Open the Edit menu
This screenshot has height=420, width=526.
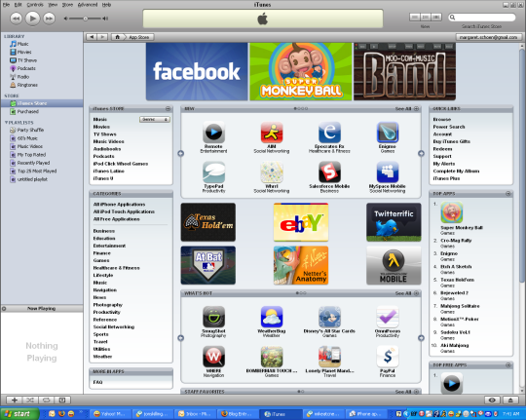19,4
